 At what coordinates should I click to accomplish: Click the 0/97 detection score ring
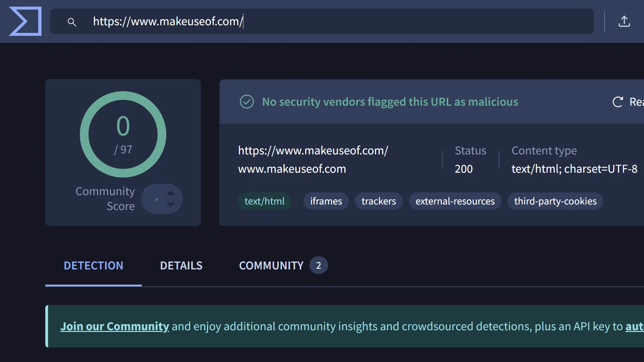coord(123,134)
